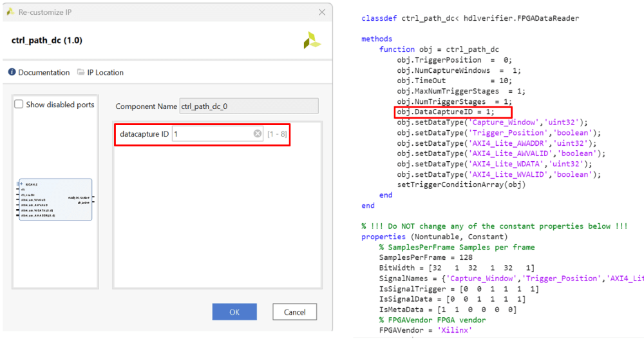Open the Documentation link
The image size is (644, 345).
pyautogui.click(x=44, y=72)
